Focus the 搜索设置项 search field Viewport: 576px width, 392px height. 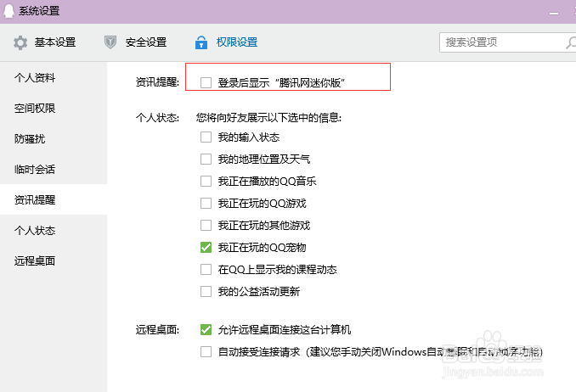point(508,42)
